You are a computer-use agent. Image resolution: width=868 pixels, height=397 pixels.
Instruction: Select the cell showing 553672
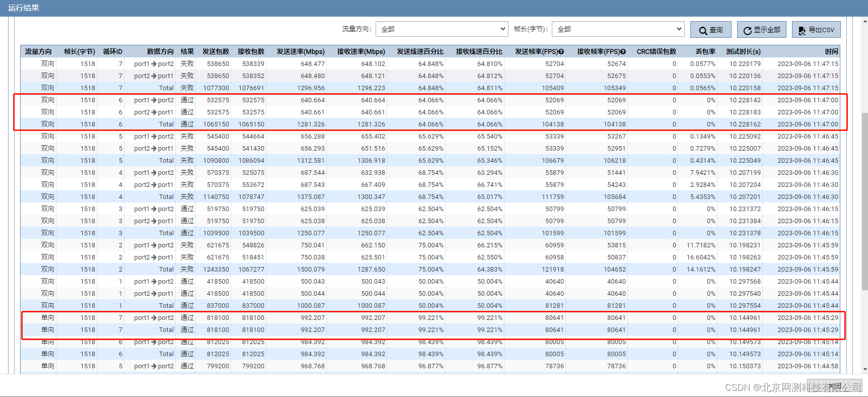[253, 185]
